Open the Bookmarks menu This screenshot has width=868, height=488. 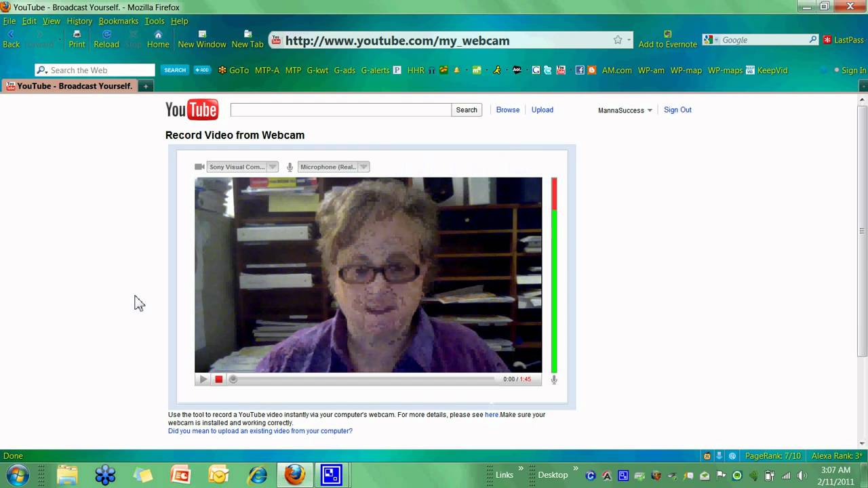(119, 21)
